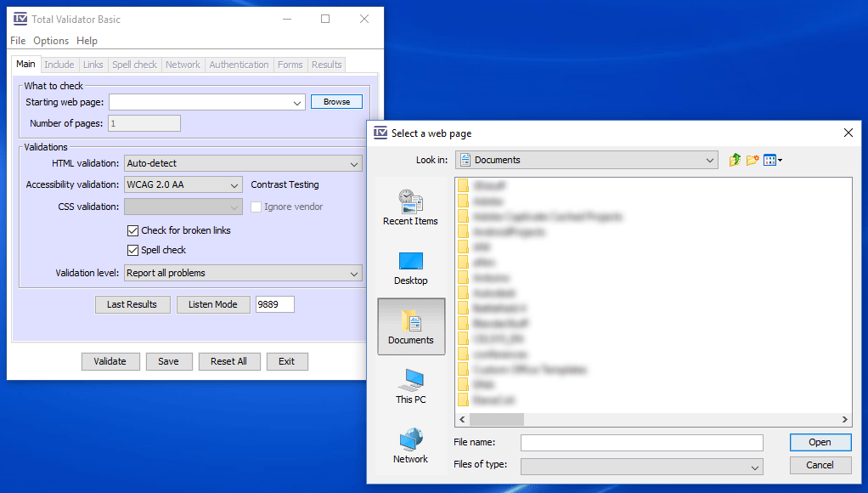The height and width of the screenshot is (493, 868).
Task: Open Network location in sidebar
Action: click(x=411, y=445)
